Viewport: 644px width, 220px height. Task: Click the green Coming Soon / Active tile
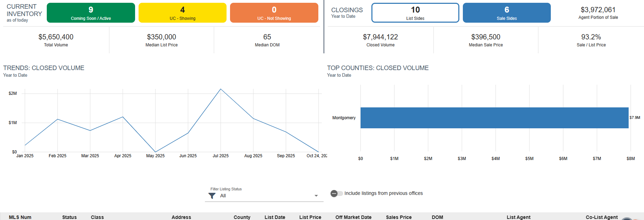[x=91, y=13]
